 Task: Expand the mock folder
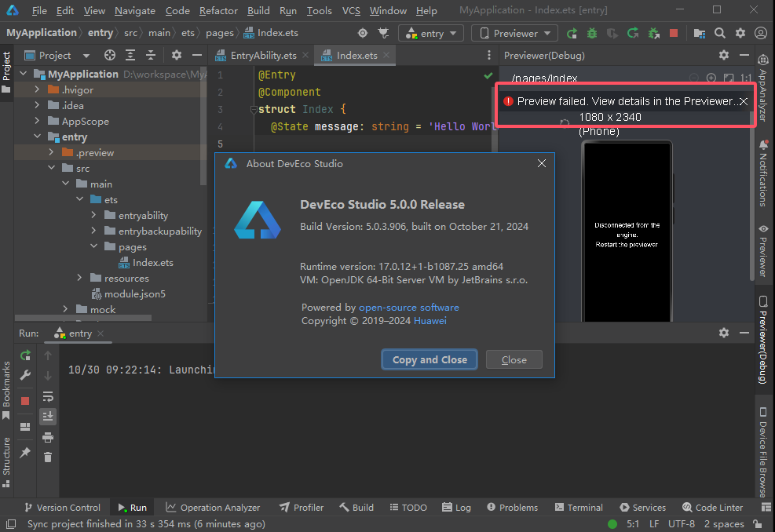pyautogui.click(x=65, y=309)
